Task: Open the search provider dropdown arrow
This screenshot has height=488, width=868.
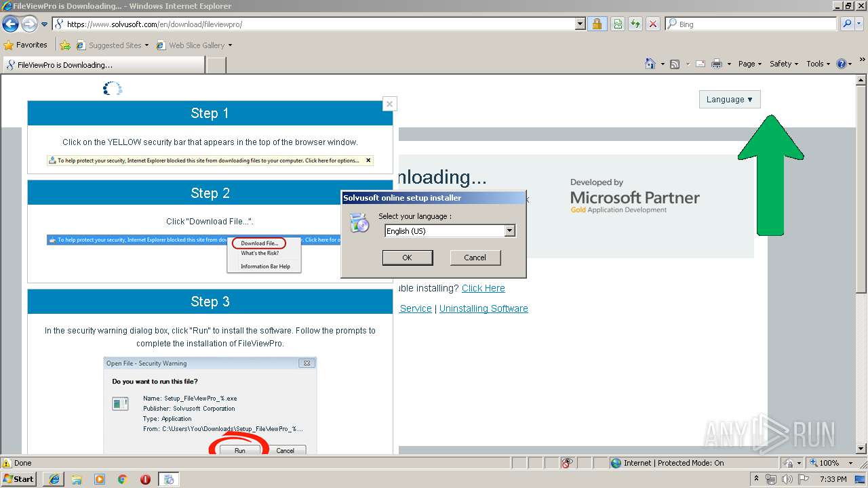Action: [x=859, y=24]
